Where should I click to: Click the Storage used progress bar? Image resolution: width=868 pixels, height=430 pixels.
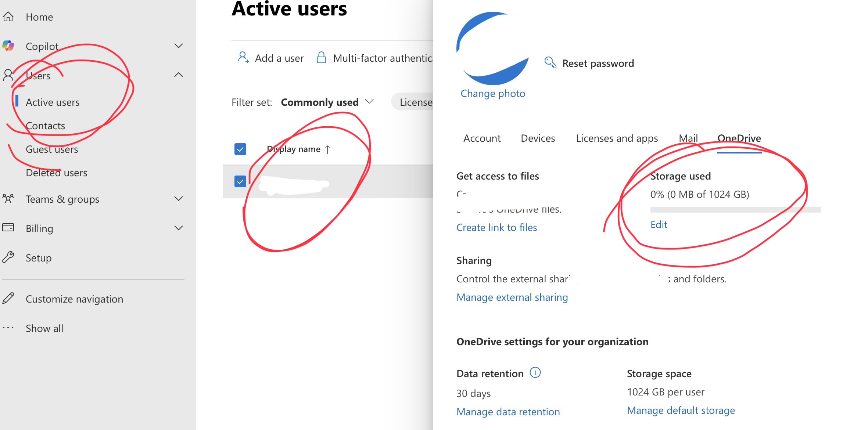(x=735, y=210)
